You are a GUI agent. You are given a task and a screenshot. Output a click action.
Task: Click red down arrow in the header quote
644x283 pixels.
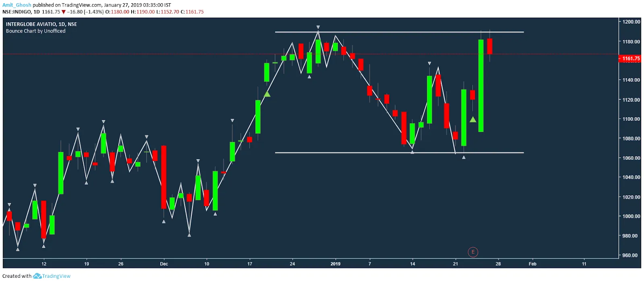pyautogui.click(x=63, y=12)
